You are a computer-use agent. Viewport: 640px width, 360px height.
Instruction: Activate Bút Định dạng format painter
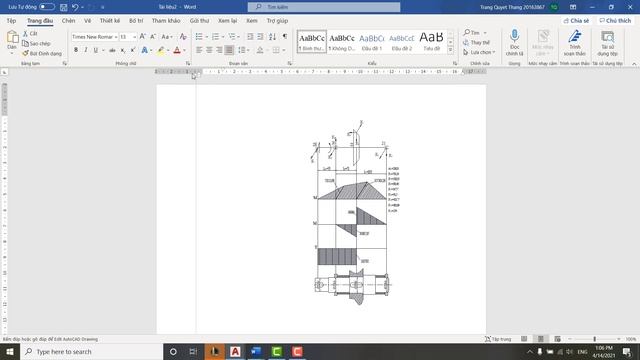42,53
